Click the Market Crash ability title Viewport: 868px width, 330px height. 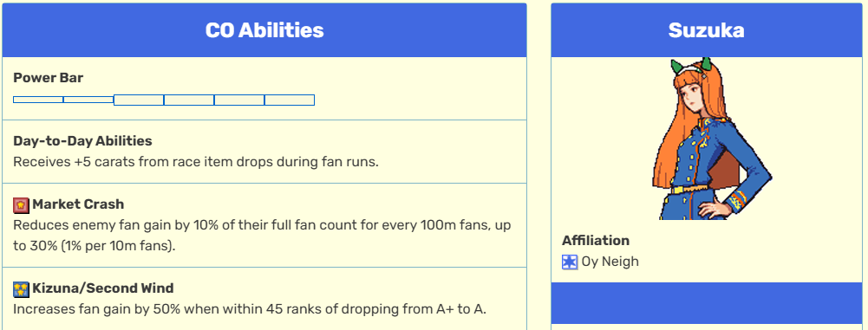click(78, 204)
